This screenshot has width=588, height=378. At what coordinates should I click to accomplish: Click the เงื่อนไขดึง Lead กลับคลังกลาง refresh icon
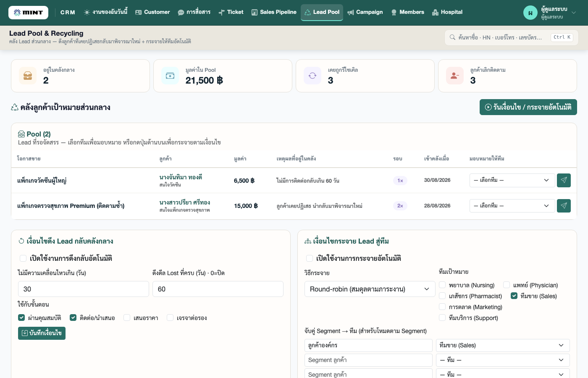[x=21, y=241]
